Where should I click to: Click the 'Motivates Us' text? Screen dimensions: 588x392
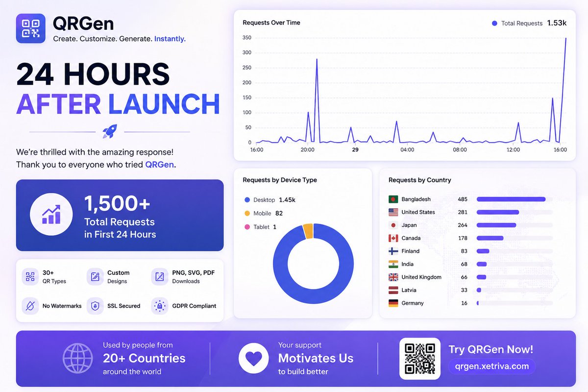coord(316,358)
